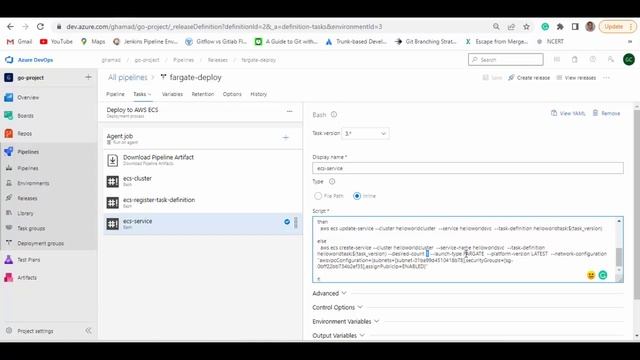Viewport: 640px width, 360px height.
Task: Expand Control Options section
Action: [x=338, y=307]
